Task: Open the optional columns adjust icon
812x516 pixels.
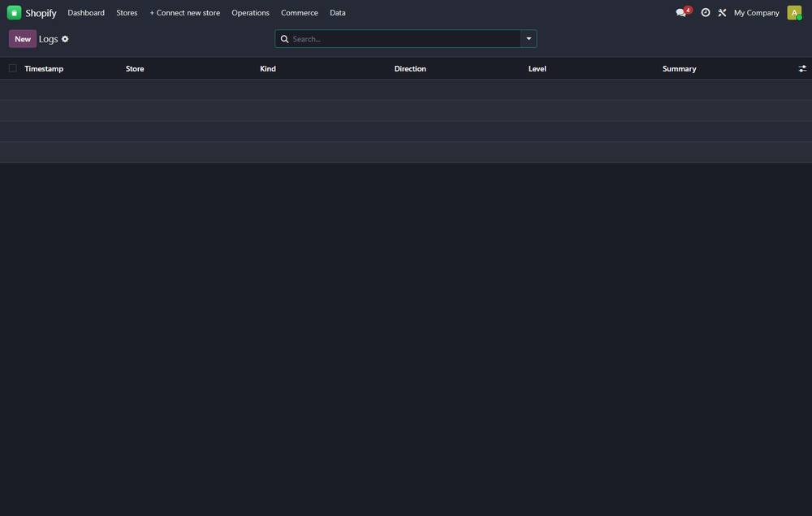Action: (x=802, y=68)
